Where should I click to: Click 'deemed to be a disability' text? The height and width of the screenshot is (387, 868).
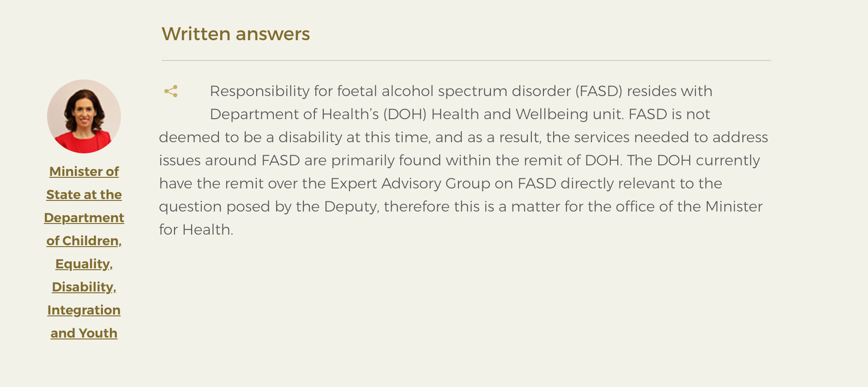click(250, 137)
